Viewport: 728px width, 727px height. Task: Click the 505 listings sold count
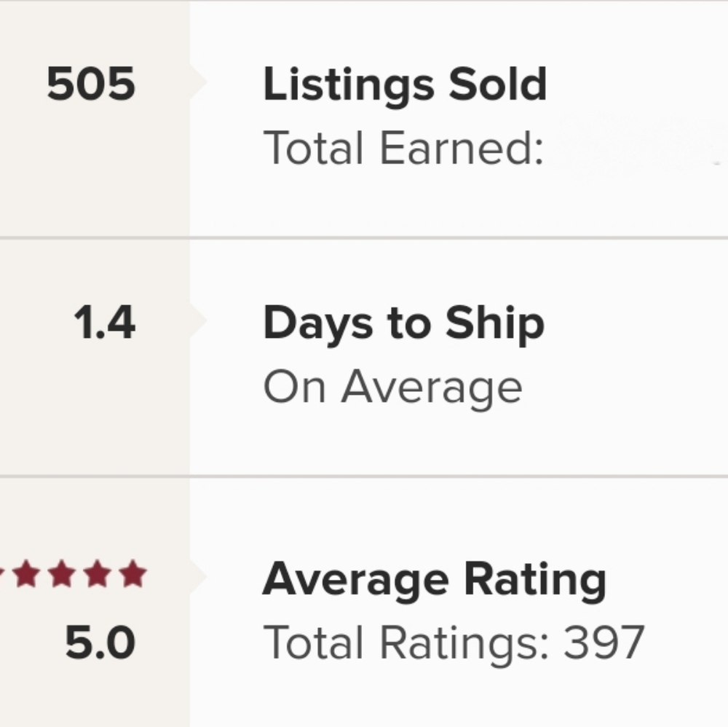coord(91,84)
